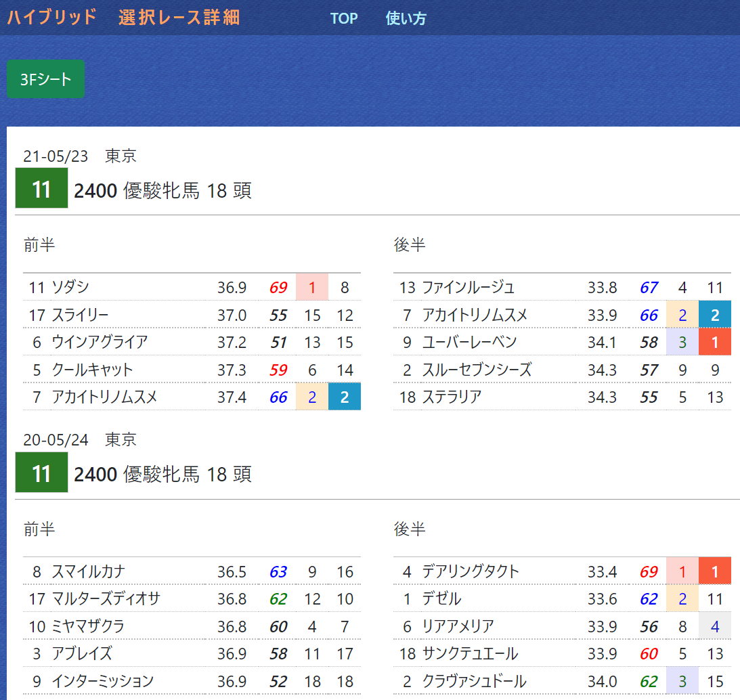Viewport: 740px width, 700px height.
Task: Click 2400 優駿牝馬 18 頭 title for 21-05/23
Action: pos(162,191)
